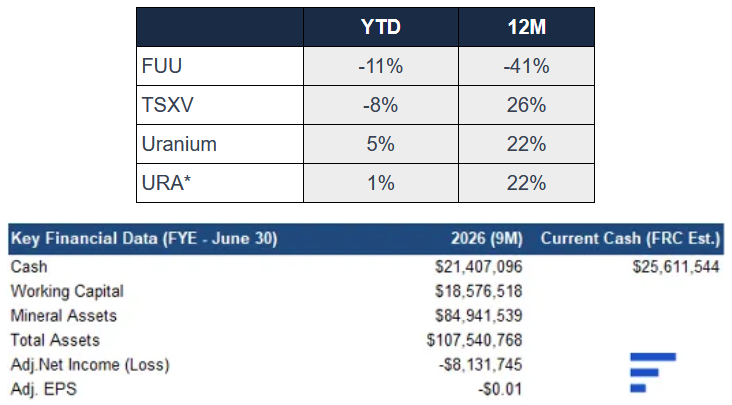Screen dimensions: 732x405
Task: Click the Uranium row label
Action: [179, 144]
